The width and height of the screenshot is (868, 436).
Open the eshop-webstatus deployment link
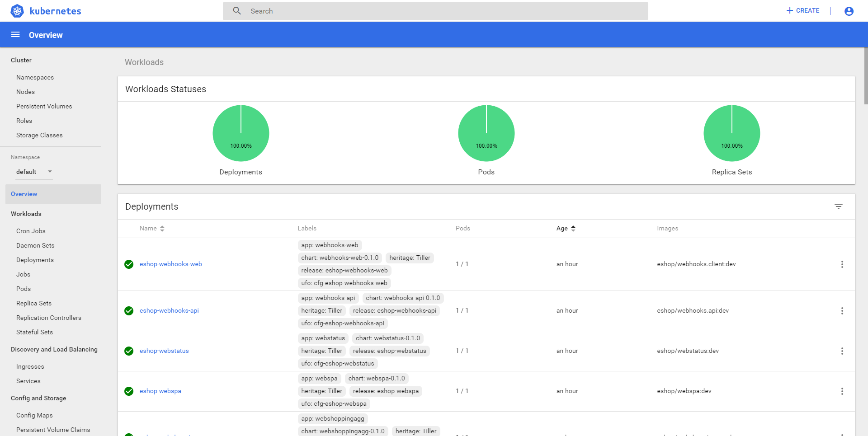pyautogui.click(x=164, y=351)
